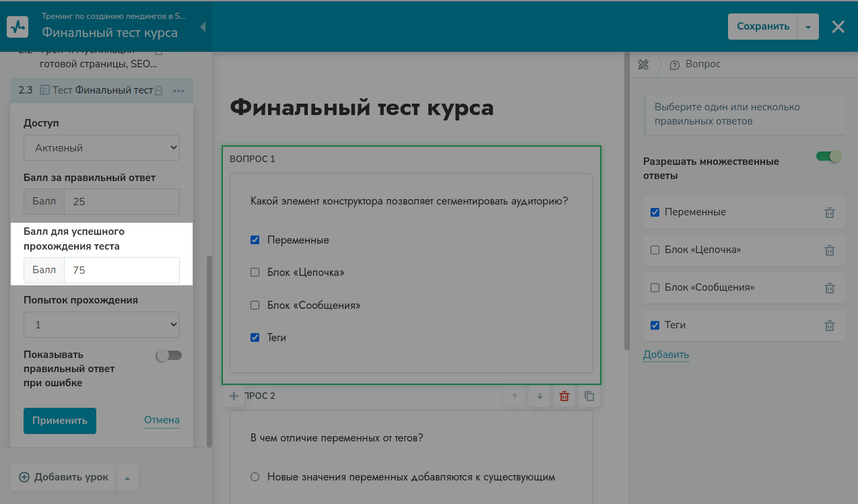Expand the arrow next to Добавить урок
Screen dimensions: 858x504
tap(127, 477)
